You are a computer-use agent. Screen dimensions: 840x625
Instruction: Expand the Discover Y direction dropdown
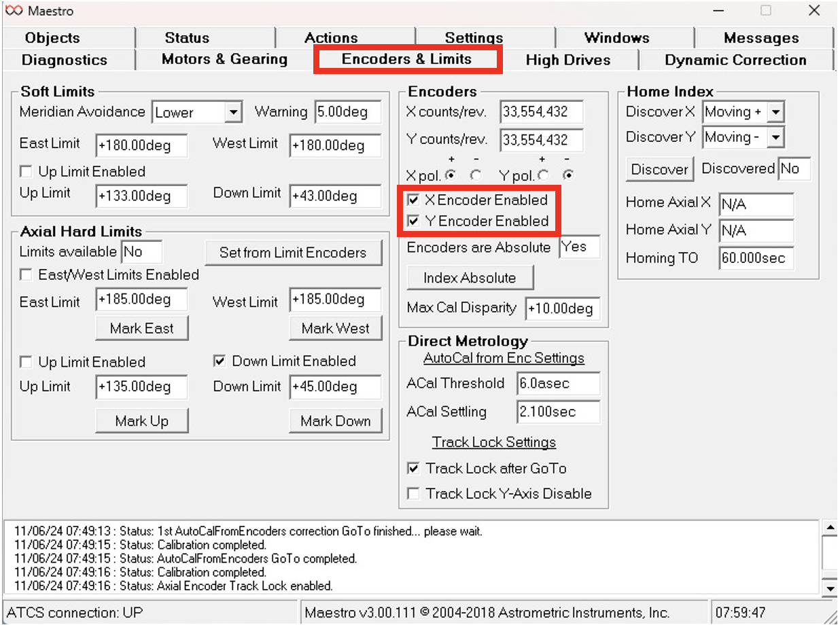point(775,138)
